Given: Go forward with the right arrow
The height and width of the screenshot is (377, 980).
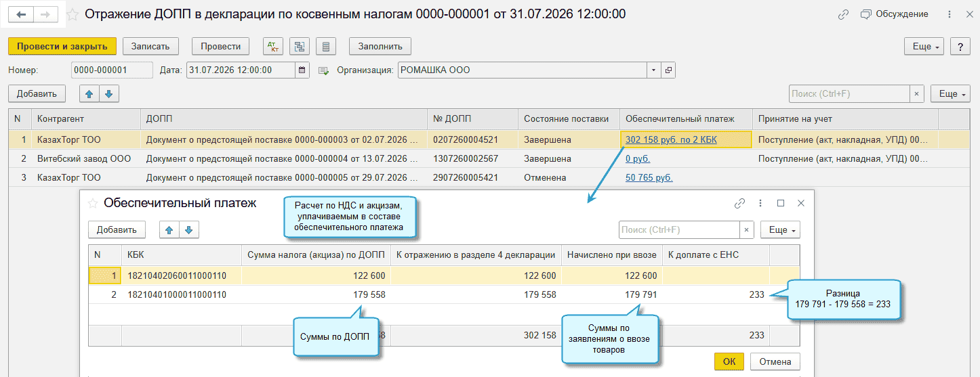Looking at the screenshot, I should [x=46, y=14].
